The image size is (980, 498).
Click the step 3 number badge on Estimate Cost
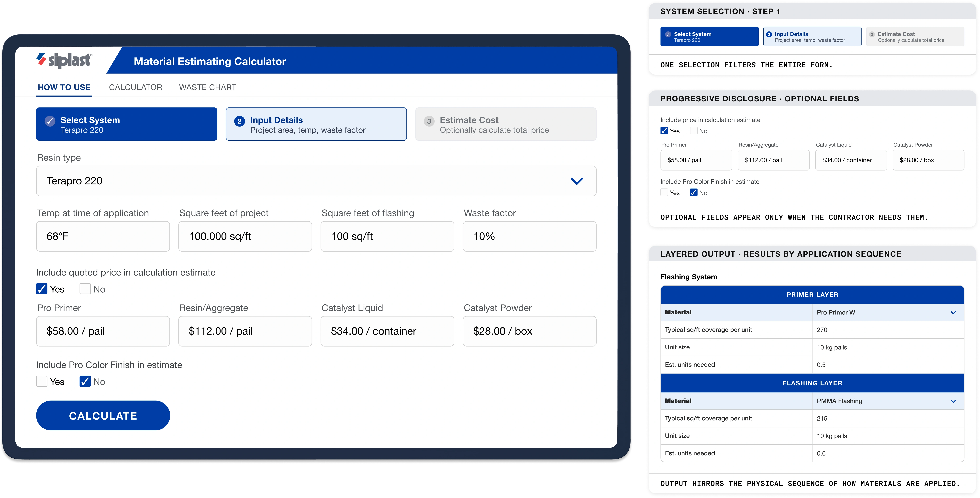point(429,121)
